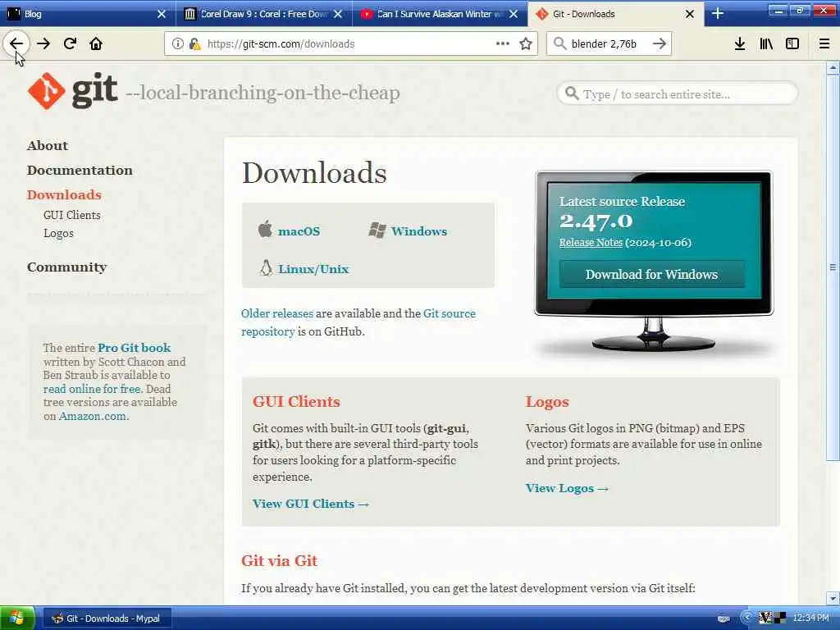The height and width of the screenshot is (630, 840).
Task: Show site information icon in address bar
Action: (x=177, y=43)
